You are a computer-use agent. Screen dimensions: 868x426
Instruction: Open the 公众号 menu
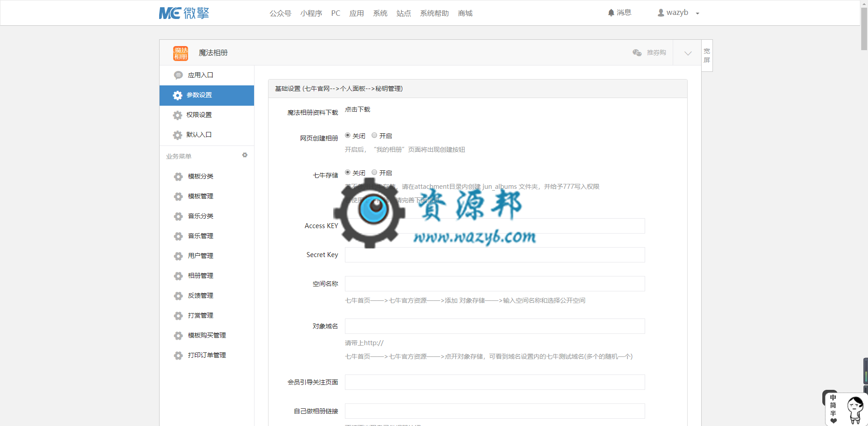[x=280, y=13]
